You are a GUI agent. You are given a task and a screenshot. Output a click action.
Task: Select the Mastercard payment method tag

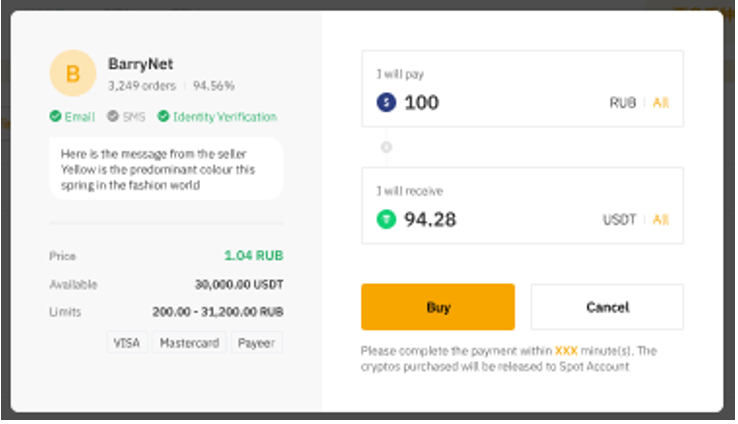189,343
